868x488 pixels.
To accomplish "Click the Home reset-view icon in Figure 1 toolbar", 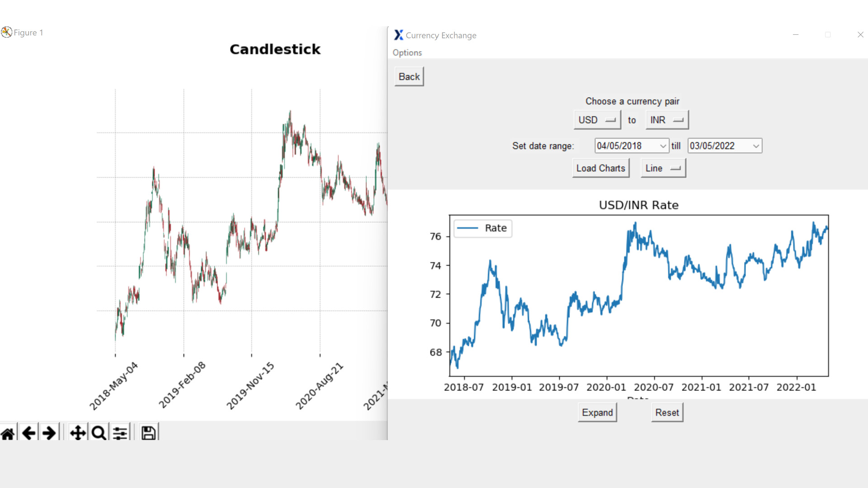I will [8, 433].
